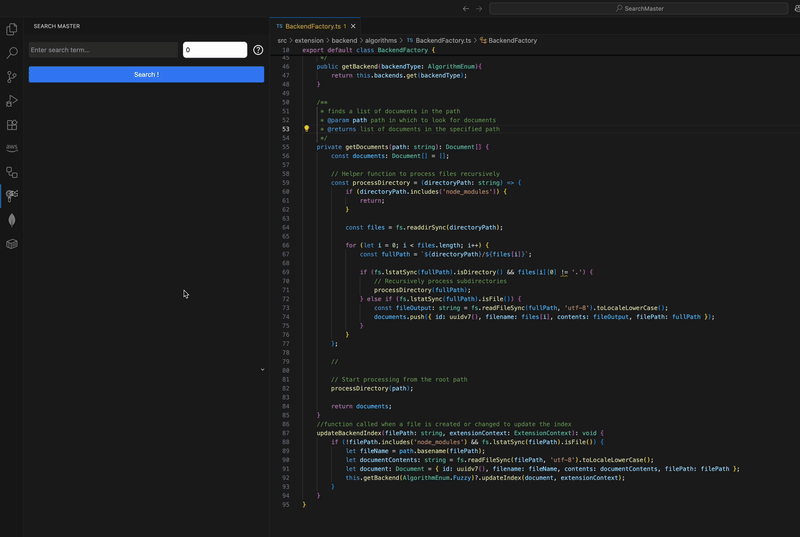Click the BackendFactory.ts breadcrumb
Image resolution: width=800 pixels, height=537 pixels.
coord(439,40)
